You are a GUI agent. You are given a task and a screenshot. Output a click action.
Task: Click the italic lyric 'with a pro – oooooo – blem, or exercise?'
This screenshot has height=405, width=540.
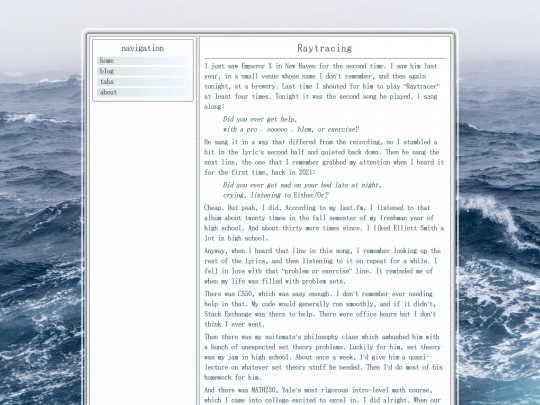click(291, 129)
